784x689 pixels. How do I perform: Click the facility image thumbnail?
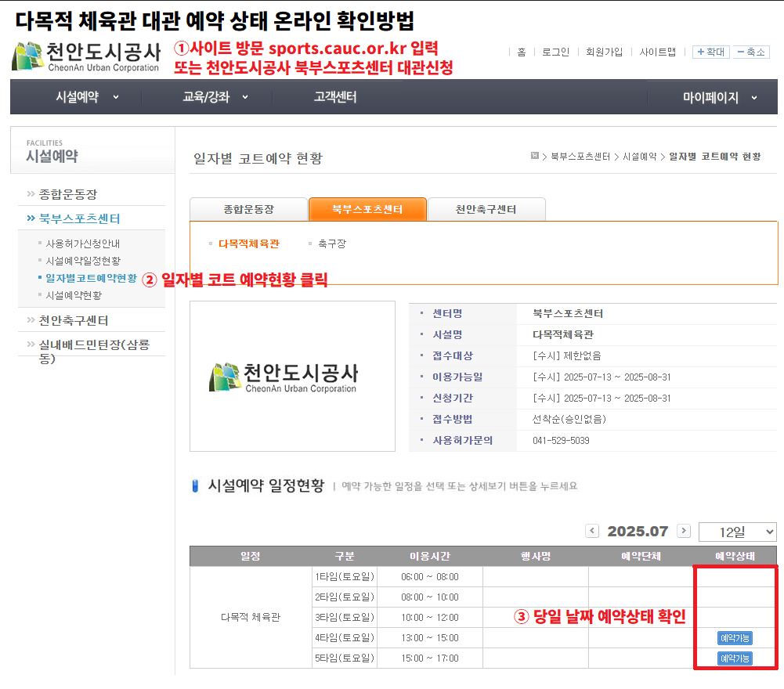pos(292,376)
